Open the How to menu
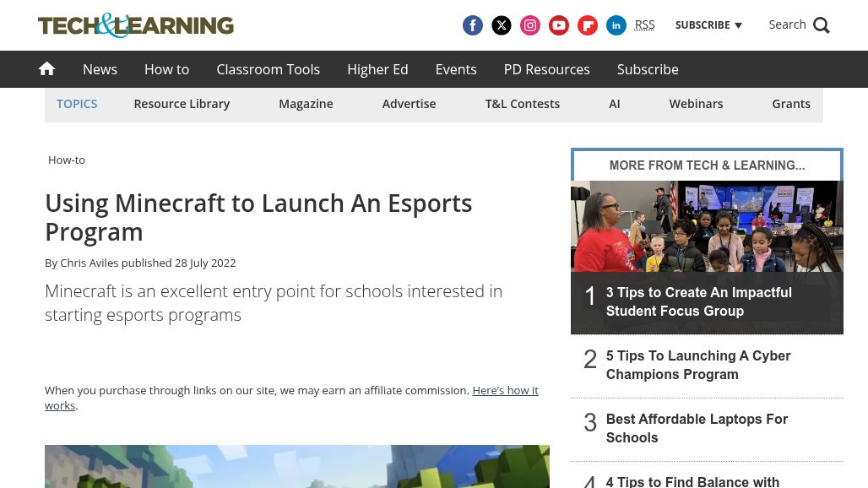 pyautogui.click(x=166, y=69)
